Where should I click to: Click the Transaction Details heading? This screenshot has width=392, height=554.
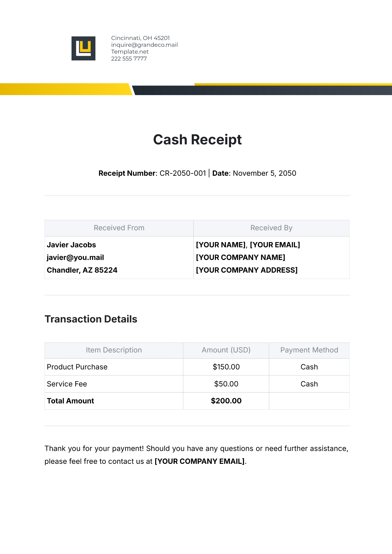(x=91, y=319)
